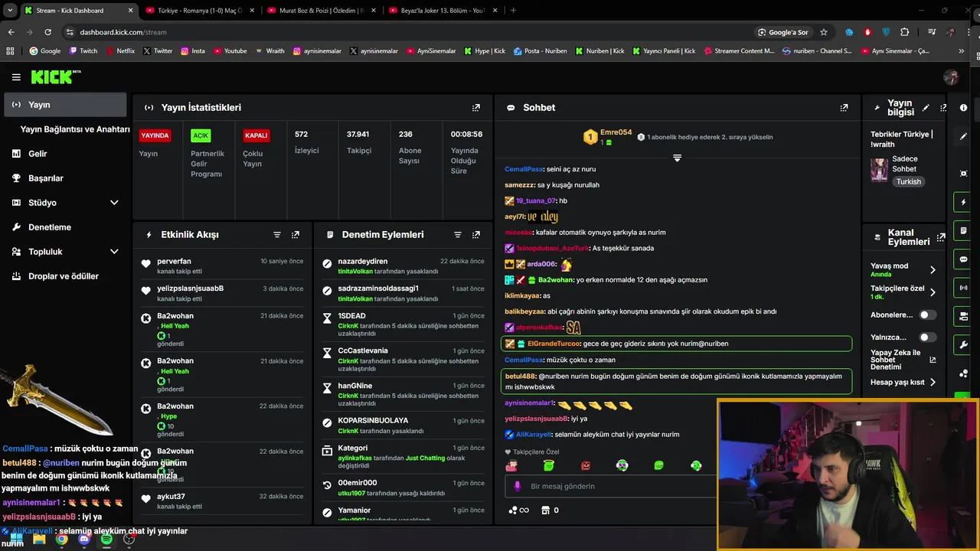The image size is (980, 551).
Task: Open the Kick hamburger menu
Action: pos(16,77)
